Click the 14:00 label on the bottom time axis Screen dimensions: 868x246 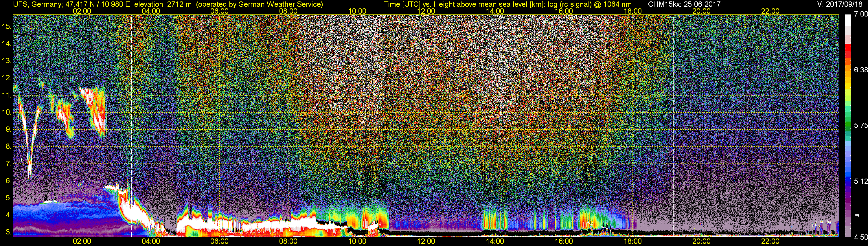pos(495,241)
